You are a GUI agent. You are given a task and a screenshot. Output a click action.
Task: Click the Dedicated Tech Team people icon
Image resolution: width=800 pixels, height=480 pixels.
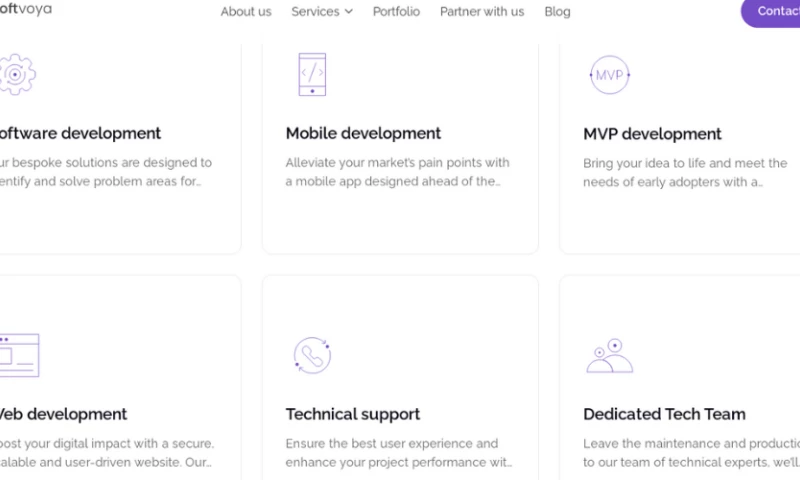[609, 356]
